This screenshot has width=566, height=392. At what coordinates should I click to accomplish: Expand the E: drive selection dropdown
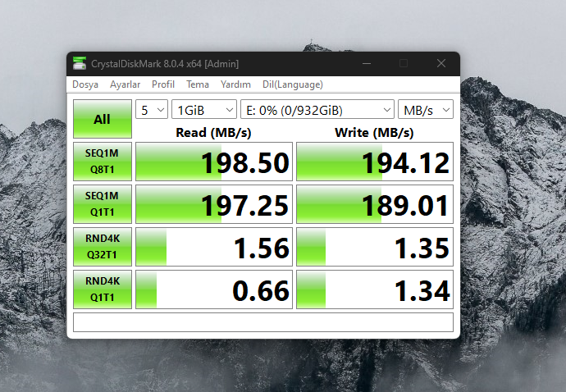coord(317,109)
